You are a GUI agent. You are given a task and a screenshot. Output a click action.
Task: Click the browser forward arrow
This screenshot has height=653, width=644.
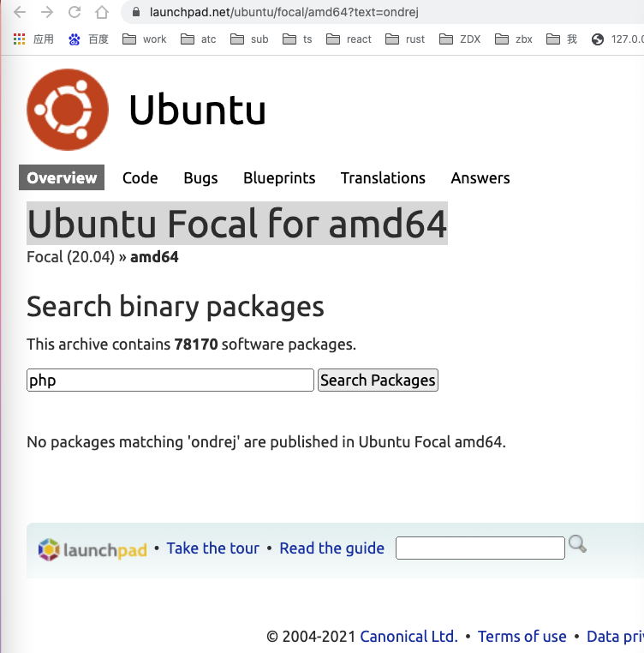point(47,12)
